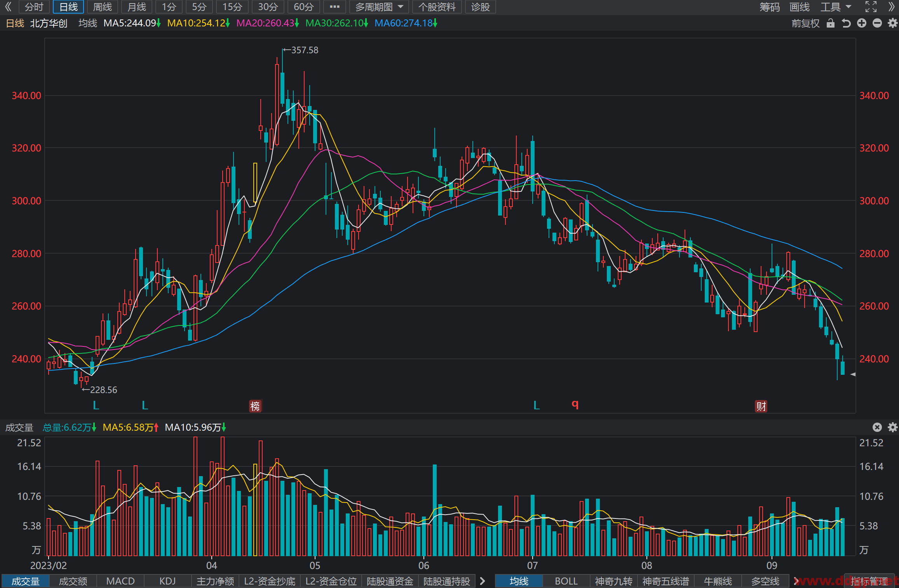Expand more timeframes via ellipsis button

tap(335, 7)
